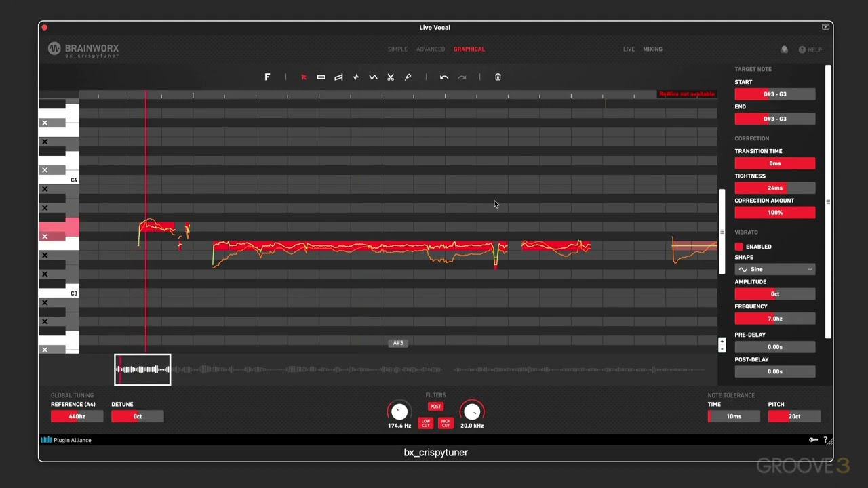
Task: Click the POST-DELAY 0.00s field
Action: pos(775,371)
